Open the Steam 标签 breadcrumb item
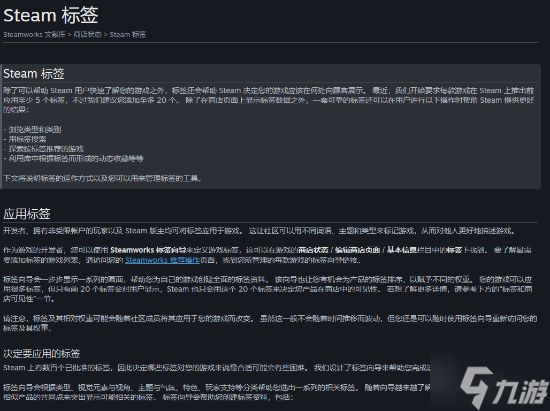Image resolution: width=550 pixels, height=411 pixels. point(128,34)
